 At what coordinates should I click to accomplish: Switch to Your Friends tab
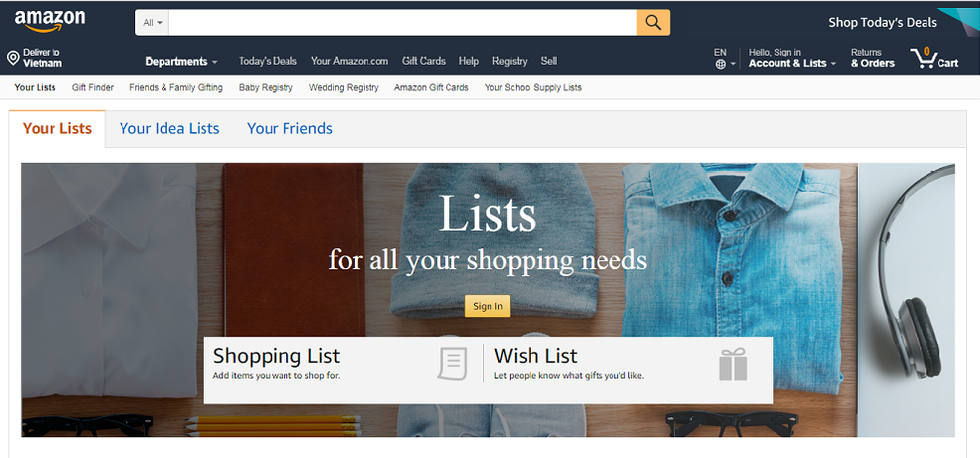(x=290, y=129)
